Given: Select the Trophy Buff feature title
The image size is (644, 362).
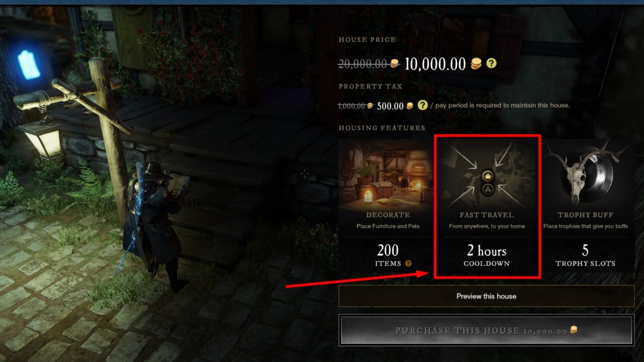Looking at the screenshot, I should point(585,215).
